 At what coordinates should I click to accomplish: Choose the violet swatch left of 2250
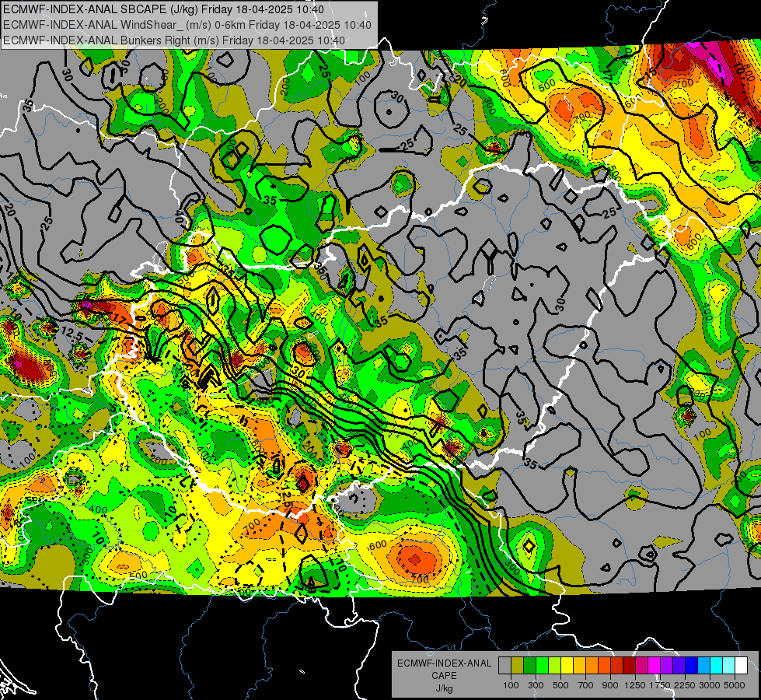click(679, 665)
